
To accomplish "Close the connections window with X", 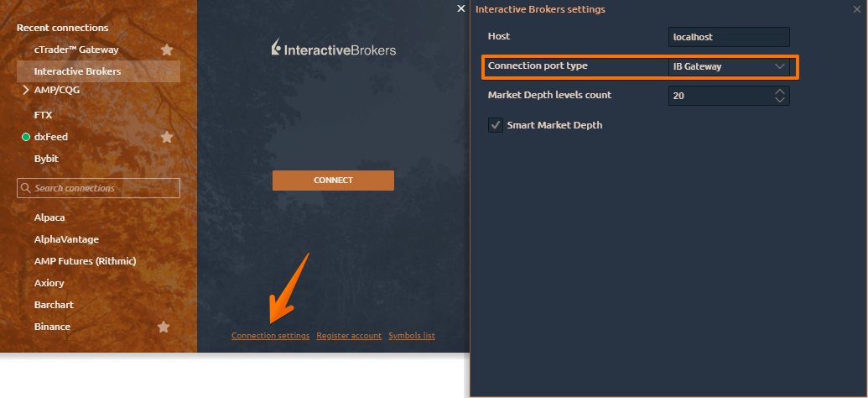I will (460, 8).
